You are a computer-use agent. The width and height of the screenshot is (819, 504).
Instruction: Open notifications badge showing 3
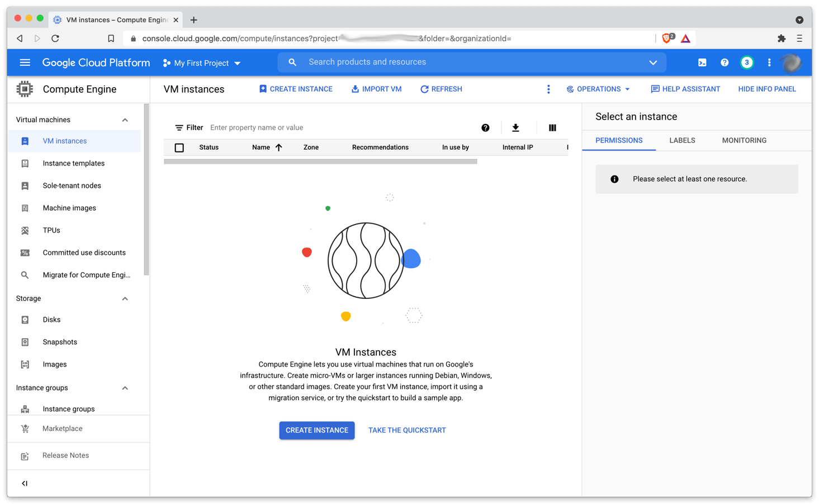pyautogui.click(x=746, y=63)
